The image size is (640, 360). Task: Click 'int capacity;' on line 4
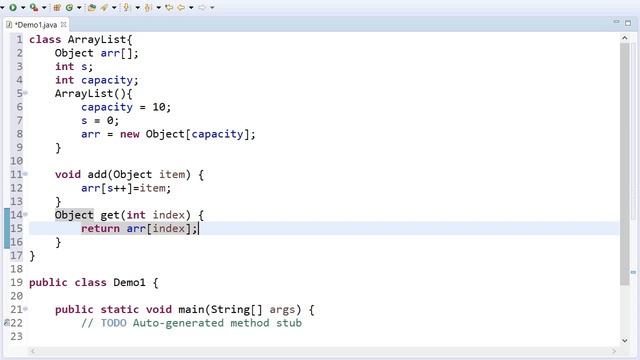click(97, 80)
